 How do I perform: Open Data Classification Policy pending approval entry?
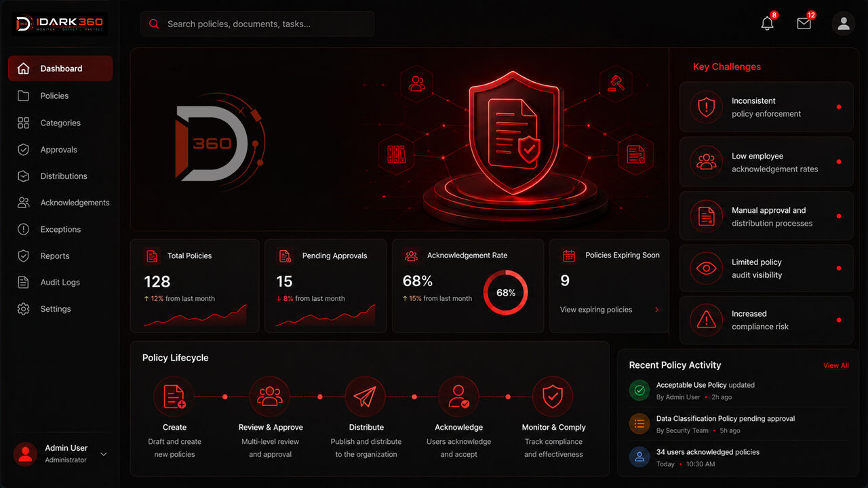point(738,424)
